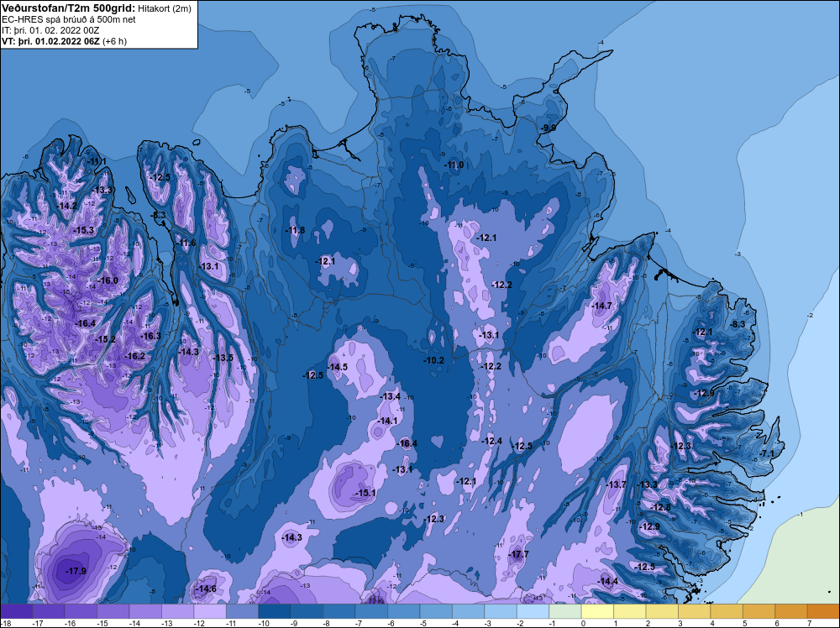Click the -13.4 temperature label
This screenshot has height=628, width=840.
(390, 397)
